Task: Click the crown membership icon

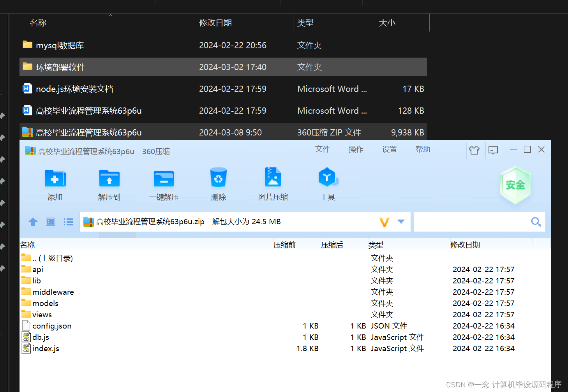Action: coord(475,149)
